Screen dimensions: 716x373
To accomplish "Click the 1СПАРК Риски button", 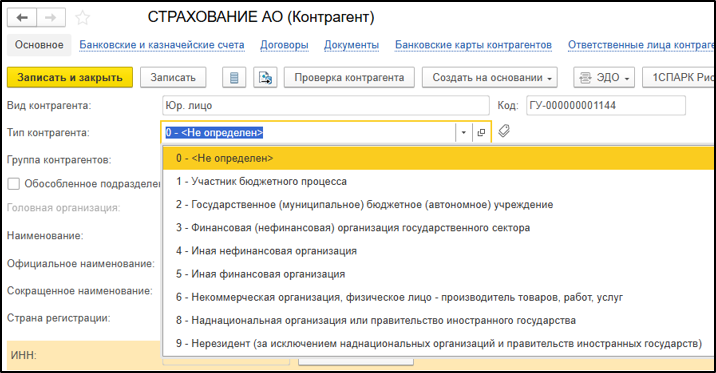I will click(x=679, y=78).
